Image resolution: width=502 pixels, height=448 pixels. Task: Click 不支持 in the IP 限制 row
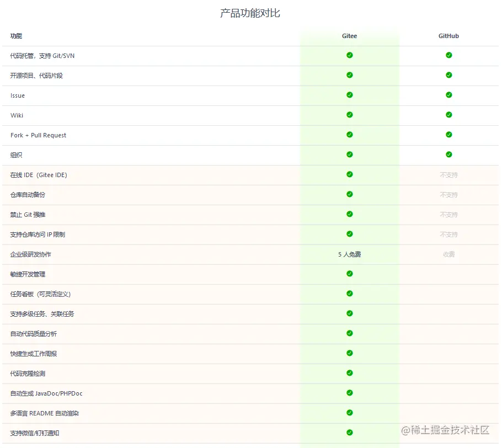pyautogui.click(x=449, y=234)
